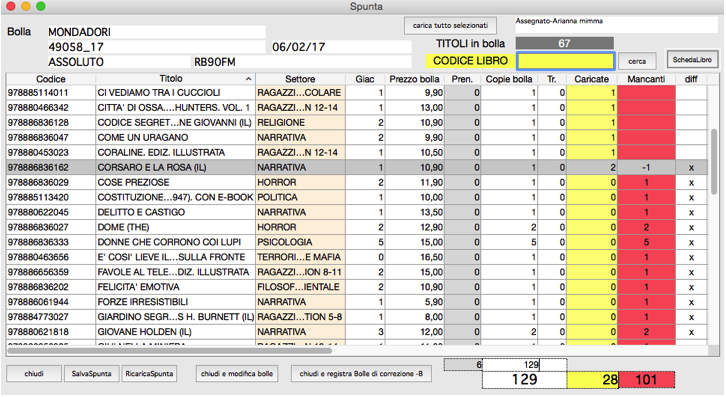Screen dimensions: 726x397
Task: Sort by Mancanti column header
Action: click(x=646, y=79)
